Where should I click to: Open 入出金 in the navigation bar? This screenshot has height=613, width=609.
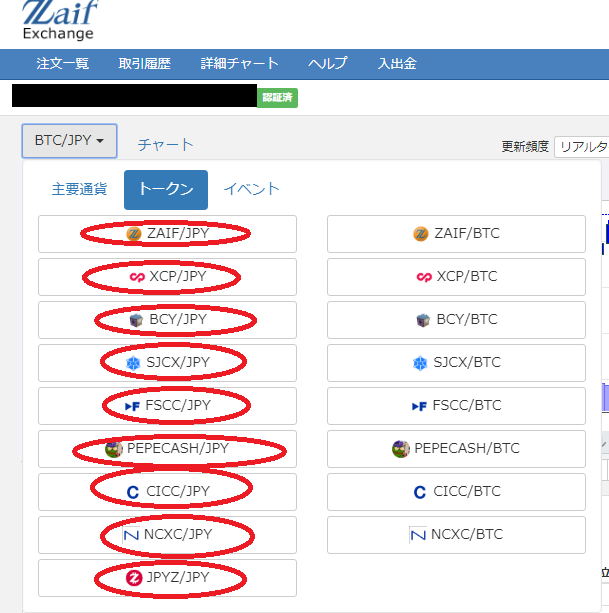[x=397, y=63]
